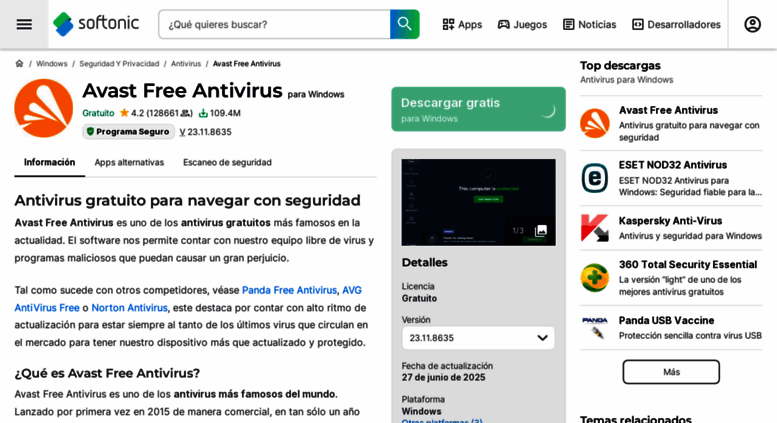The width and height of the screenshot is (777, 423).
Task: Follow the Panda Free Antivirus link
Action: [289, 290]
